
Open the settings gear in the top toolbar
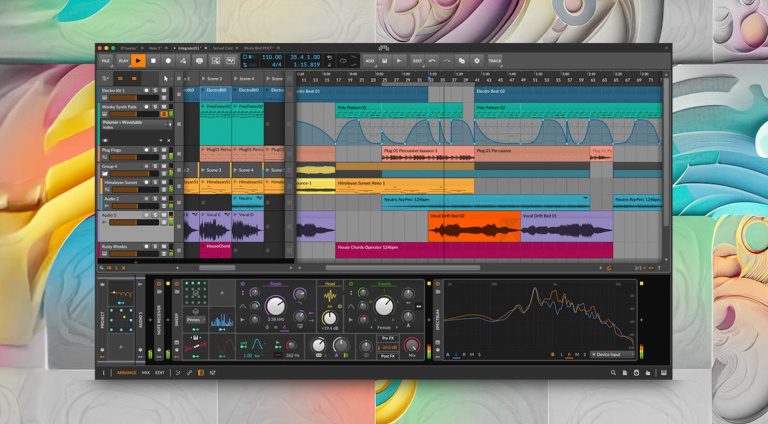click(x=477, y=61)
